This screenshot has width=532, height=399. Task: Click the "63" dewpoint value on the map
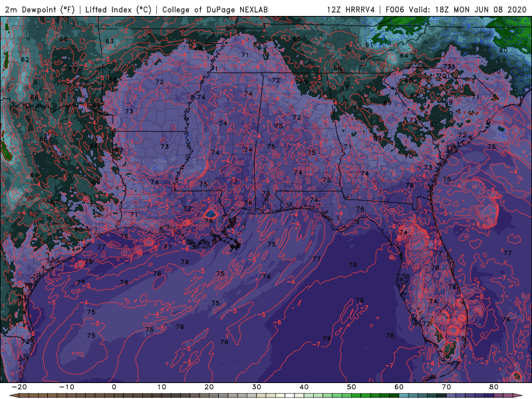110,41
